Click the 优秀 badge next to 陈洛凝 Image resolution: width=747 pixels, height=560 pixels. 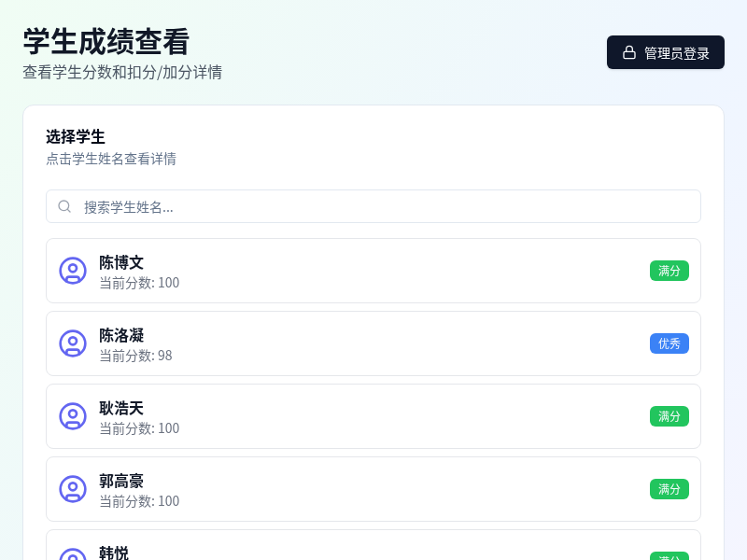click(669, 343)
